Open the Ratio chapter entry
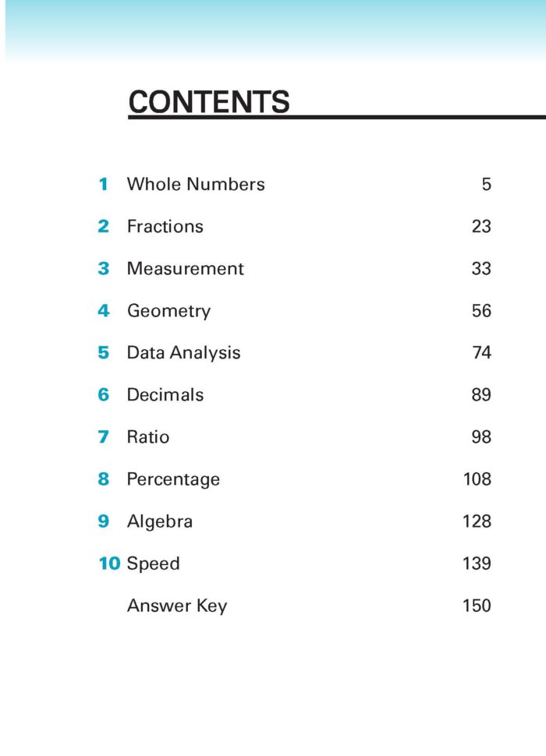 pos(147,437)
